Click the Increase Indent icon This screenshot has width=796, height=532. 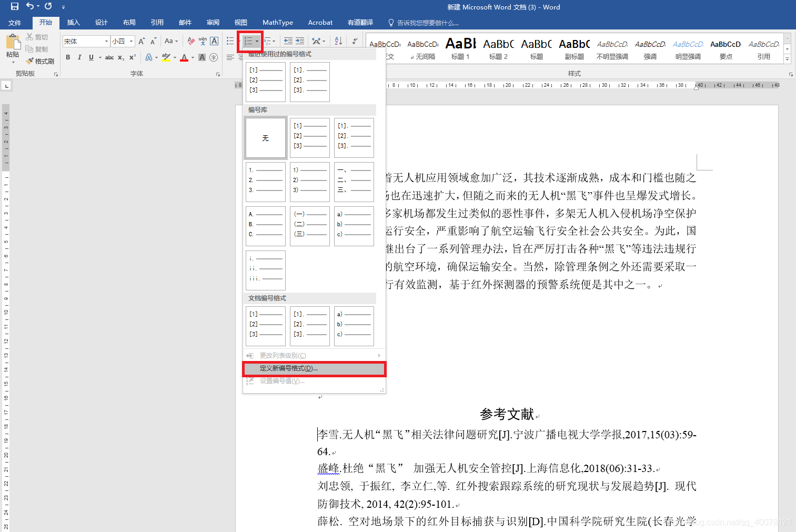300,41
